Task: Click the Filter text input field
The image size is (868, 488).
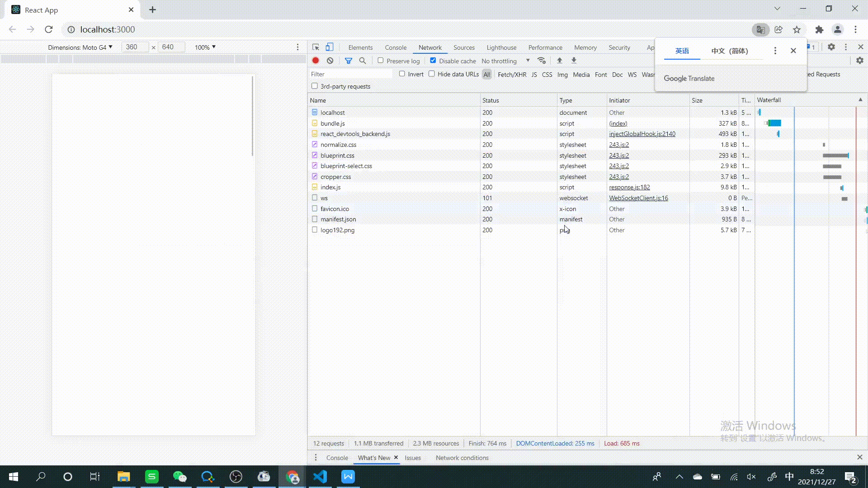Action: click(x=350, y=74)
